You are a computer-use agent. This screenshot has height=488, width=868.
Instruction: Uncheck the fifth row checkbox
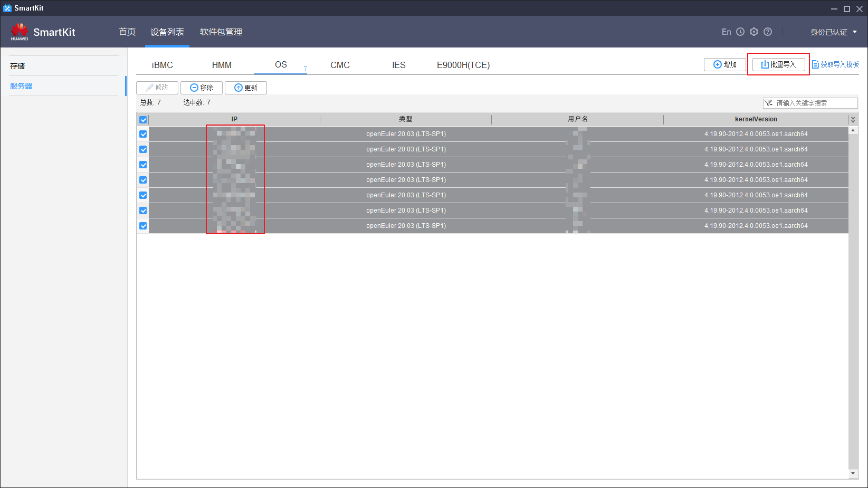click(143, 195)
